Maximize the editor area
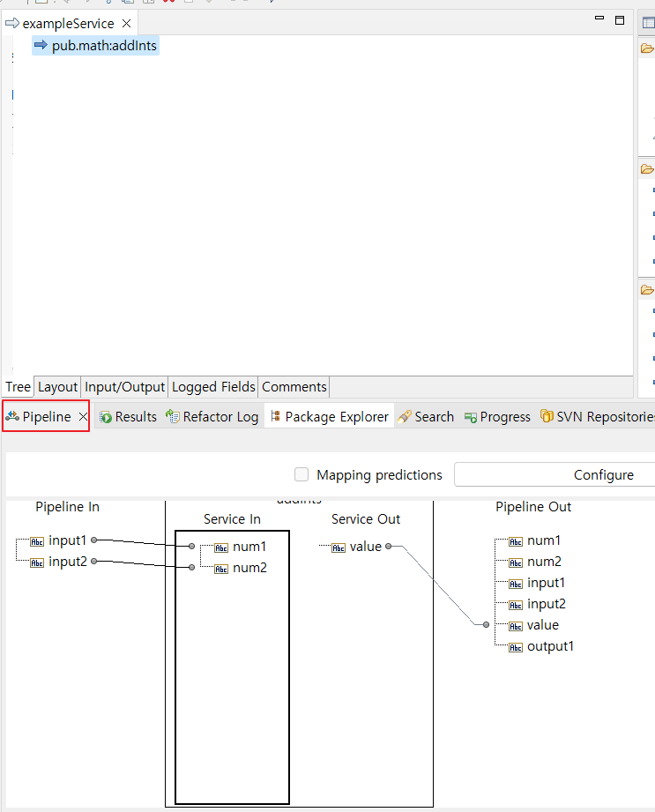Image resolution: width=655 pixels, height=812 pixels. coord(619,20)
